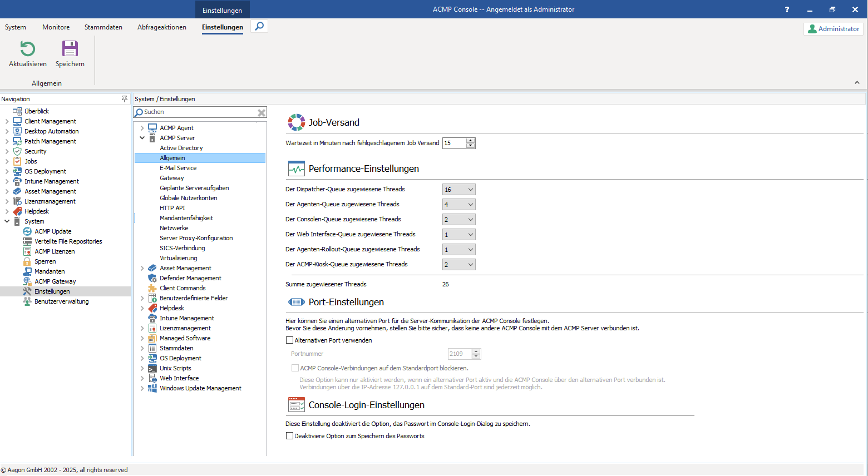This screenshot has width=868, height=476.
Task: Click the Administrator button top right
Action: (x=833, y=28)
